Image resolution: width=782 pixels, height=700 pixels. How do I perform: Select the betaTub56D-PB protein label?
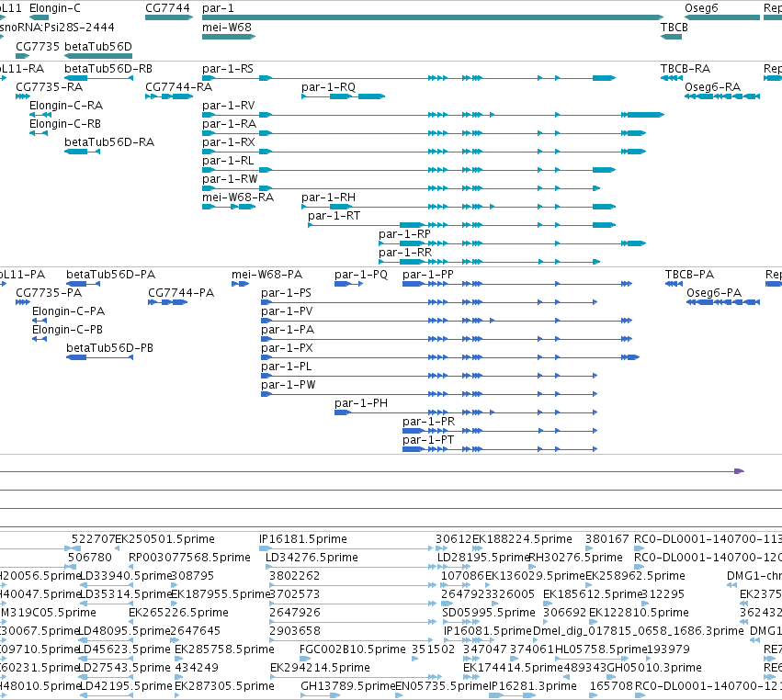click(109, 348)
